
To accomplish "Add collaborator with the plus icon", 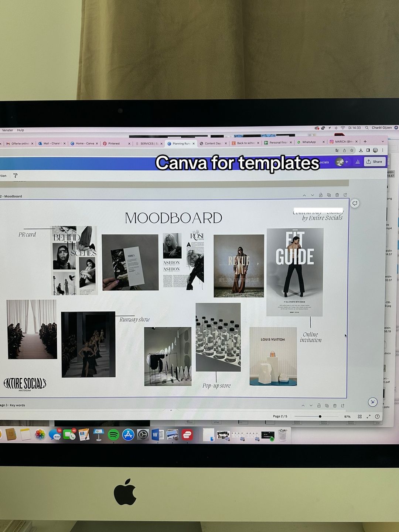I will click(x=347, y=162).
